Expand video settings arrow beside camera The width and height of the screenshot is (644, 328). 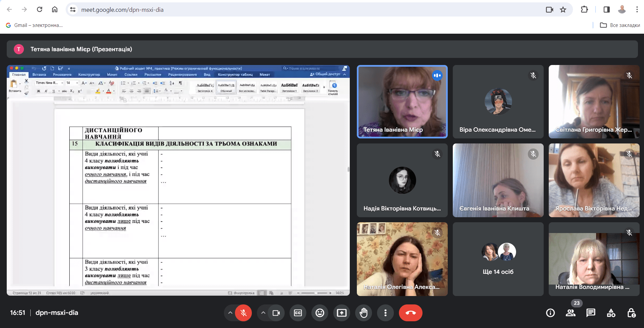[x=263, y=313]
